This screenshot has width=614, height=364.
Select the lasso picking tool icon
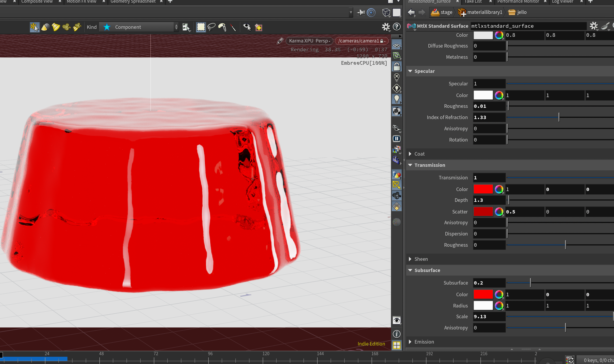211,27
